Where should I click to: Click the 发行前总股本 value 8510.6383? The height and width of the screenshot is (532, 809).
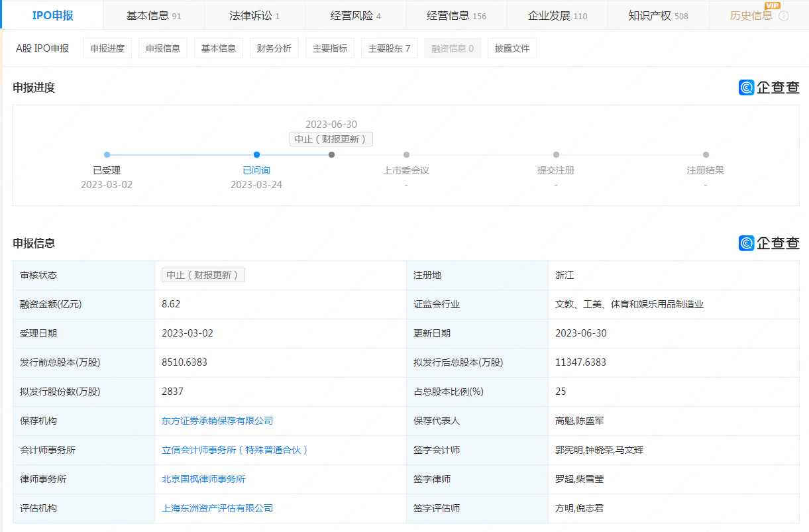[185, 362]
